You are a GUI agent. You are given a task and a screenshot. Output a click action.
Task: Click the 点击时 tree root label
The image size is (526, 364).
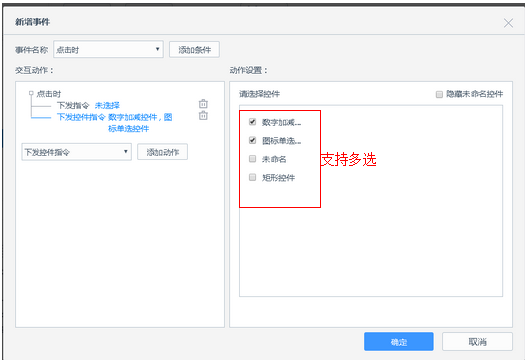[49, 94]
